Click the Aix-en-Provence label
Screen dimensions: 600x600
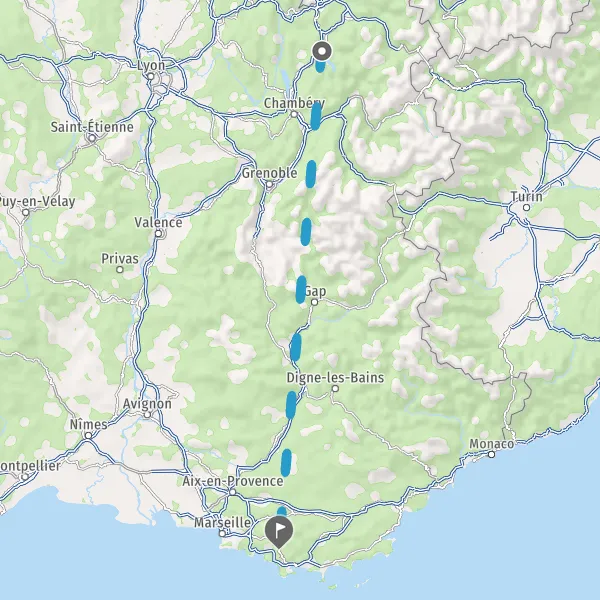point(233,481)
